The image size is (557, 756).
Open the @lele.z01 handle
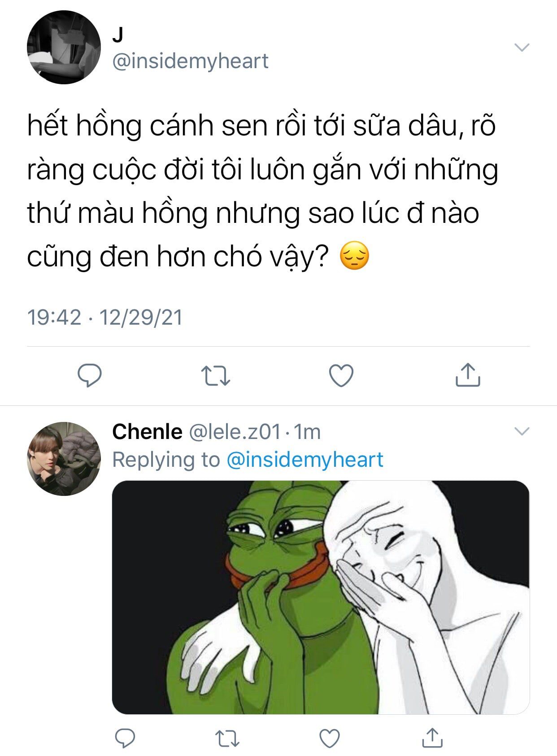pos(235,432)
